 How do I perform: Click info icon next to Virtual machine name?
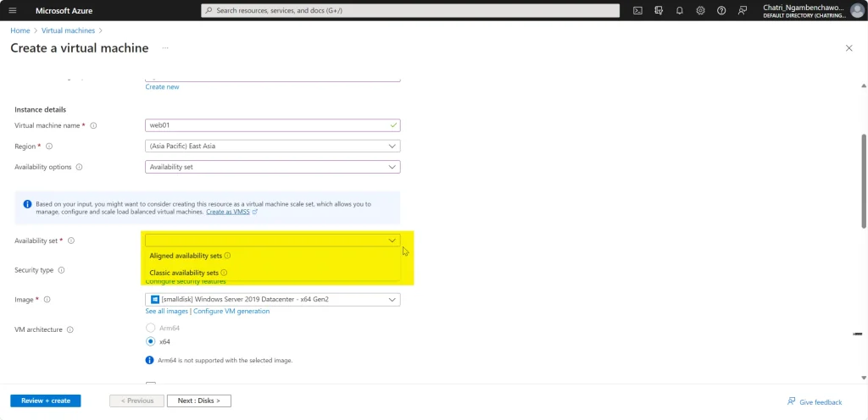coord(93,125)
